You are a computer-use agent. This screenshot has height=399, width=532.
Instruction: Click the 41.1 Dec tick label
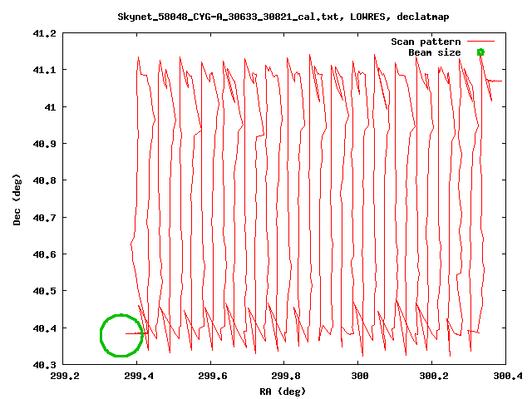pyautogui.click(x=44, y=70)
